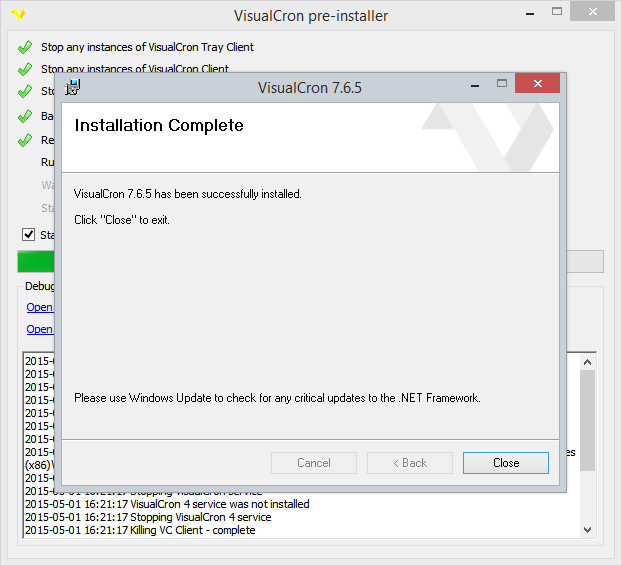
Task: Click the third green checkmark in step list
Action: pos(25,92)
